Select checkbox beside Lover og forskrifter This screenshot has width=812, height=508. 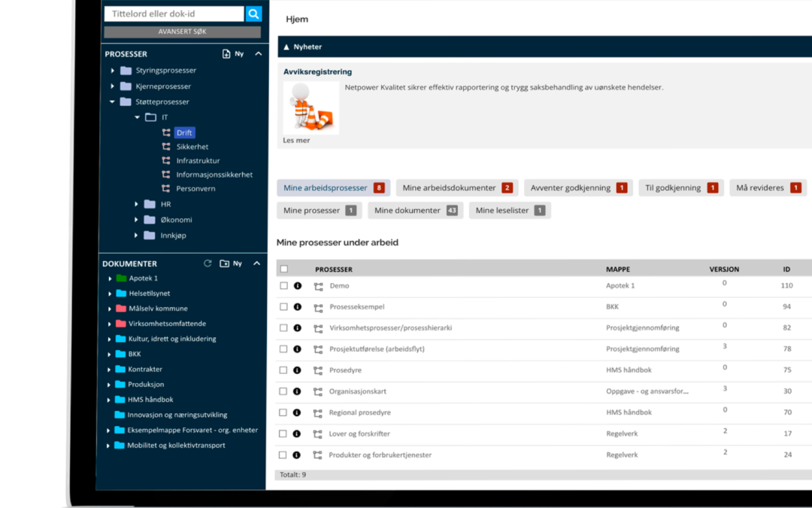(x=283, y=433)
